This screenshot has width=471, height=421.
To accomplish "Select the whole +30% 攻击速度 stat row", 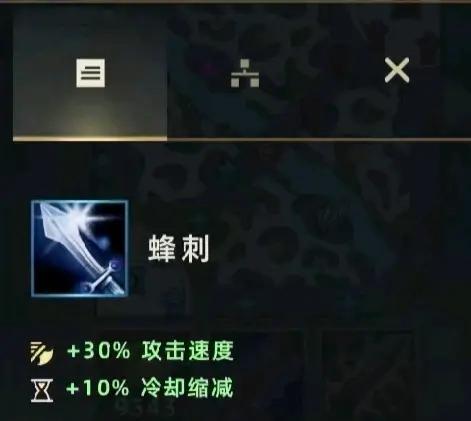I will pos(132,352).
